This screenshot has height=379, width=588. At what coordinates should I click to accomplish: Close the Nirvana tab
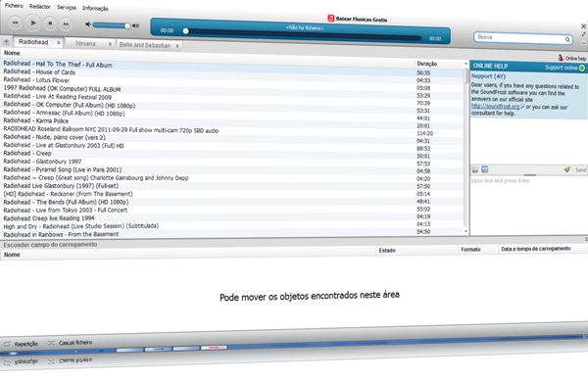tap(110, 44)
